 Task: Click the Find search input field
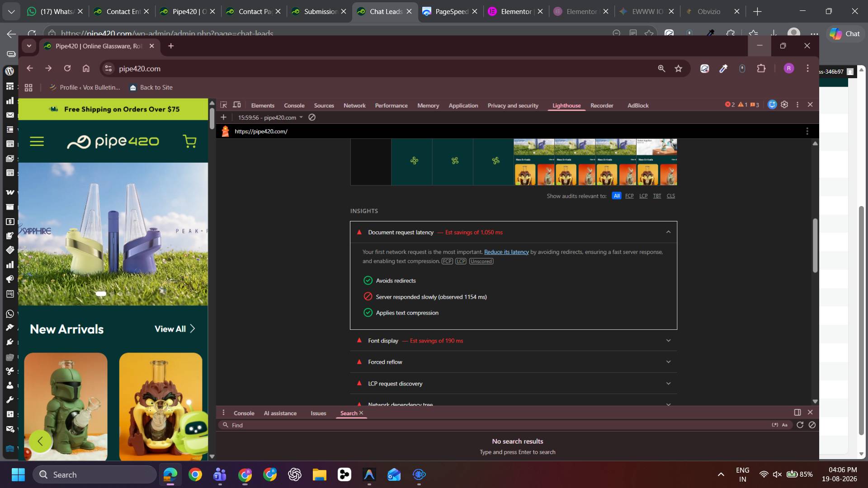pyautogui.click(x=497, y=425)
